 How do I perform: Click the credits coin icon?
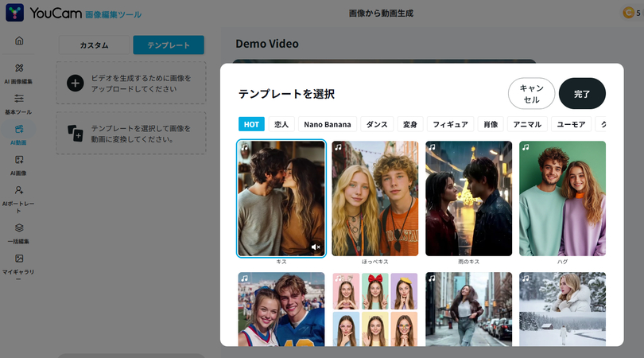[628, 13]
